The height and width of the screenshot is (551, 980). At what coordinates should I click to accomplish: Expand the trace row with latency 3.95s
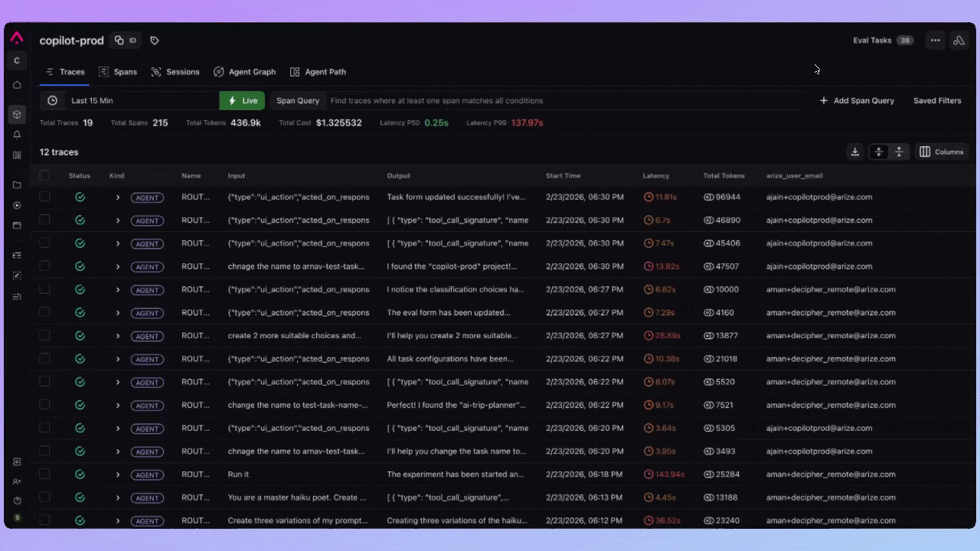click(x=118, y=452)
